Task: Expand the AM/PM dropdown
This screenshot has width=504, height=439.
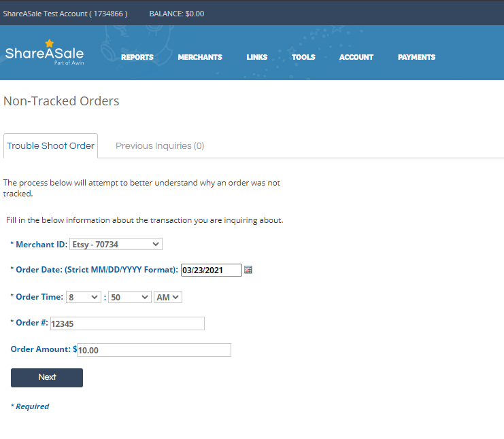Action: [x=168, y=297]
